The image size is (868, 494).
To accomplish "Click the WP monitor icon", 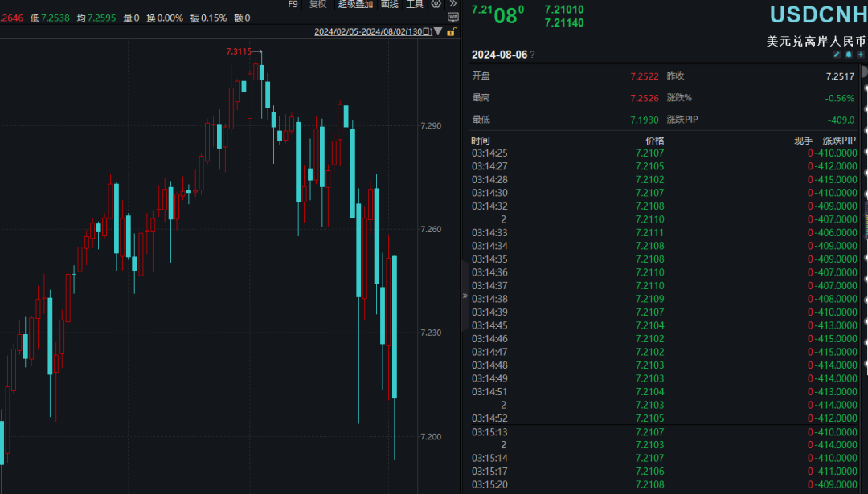I will pyautogui.click(x=452, y=18).
